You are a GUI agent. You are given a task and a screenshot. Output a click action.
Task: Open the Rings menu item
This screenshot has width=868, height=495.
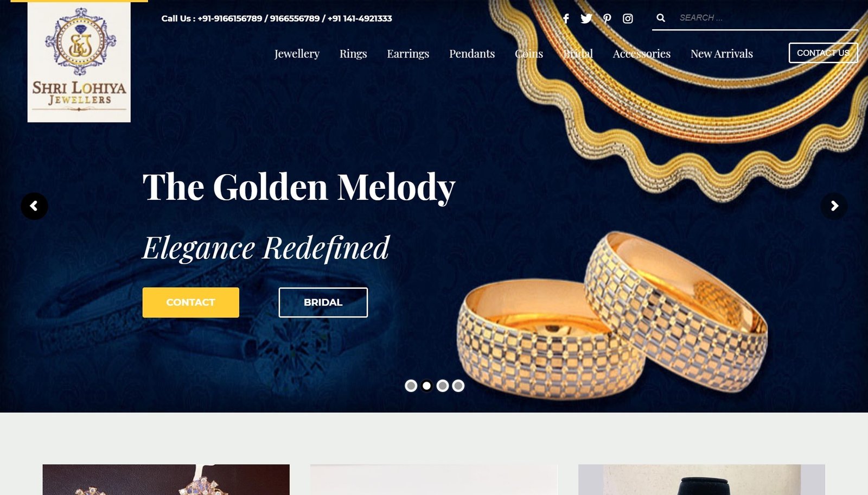[x=353, y=54]
